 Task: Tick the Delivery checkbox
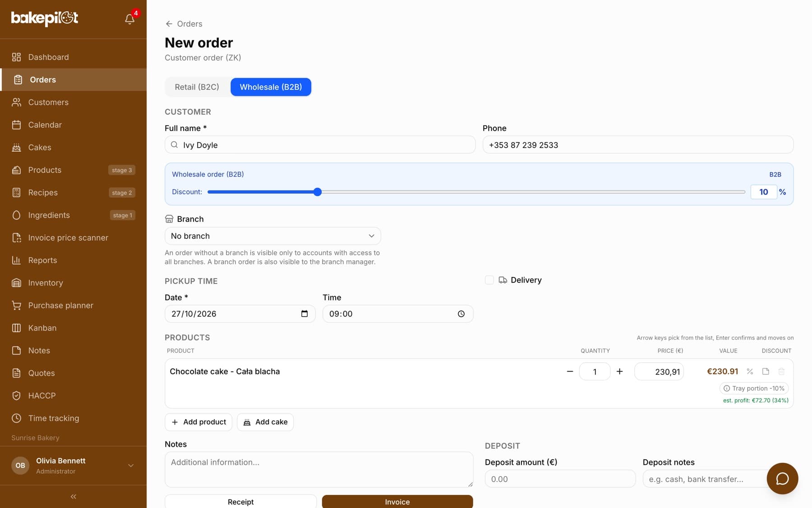489,280
